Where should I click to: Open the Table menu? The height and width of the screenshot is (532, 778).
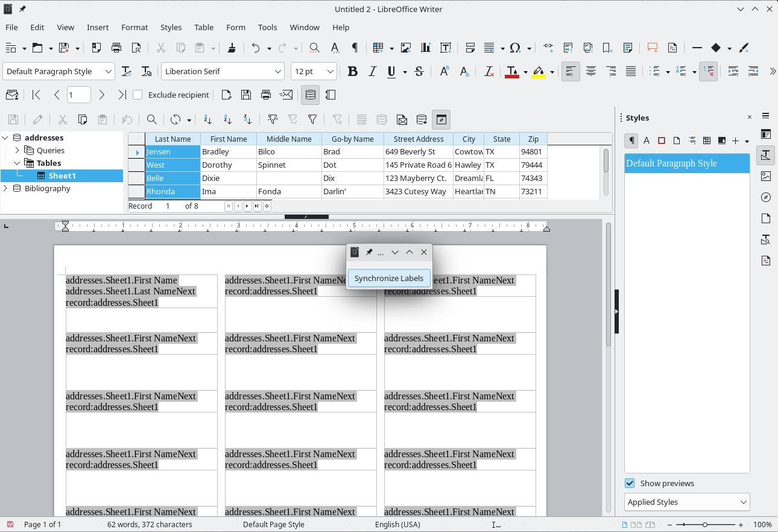pos(204,27)
